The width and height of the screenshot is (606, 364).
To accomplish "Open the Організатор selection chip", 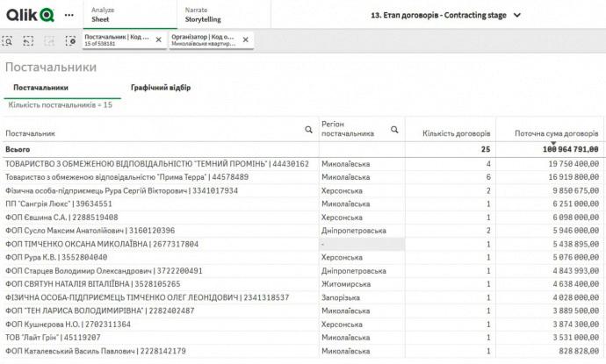I will coord(203,40).
